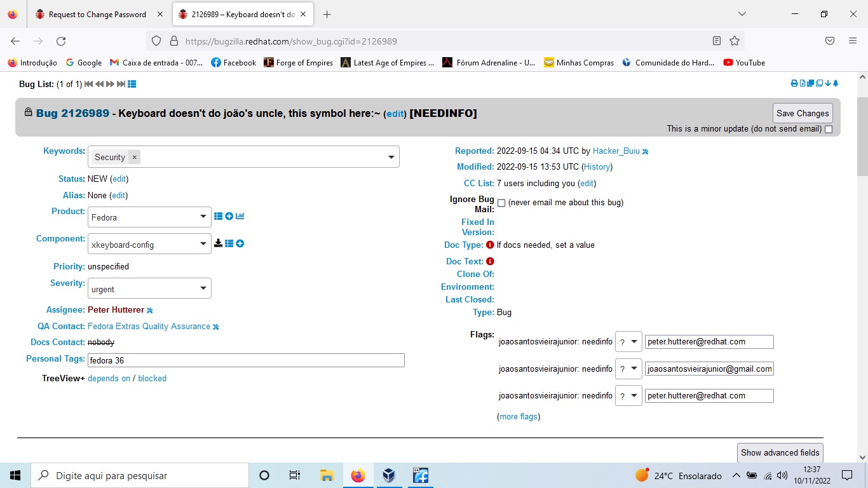Open the list all tabs chevron
868x488 pixels.
click(742, 14)
